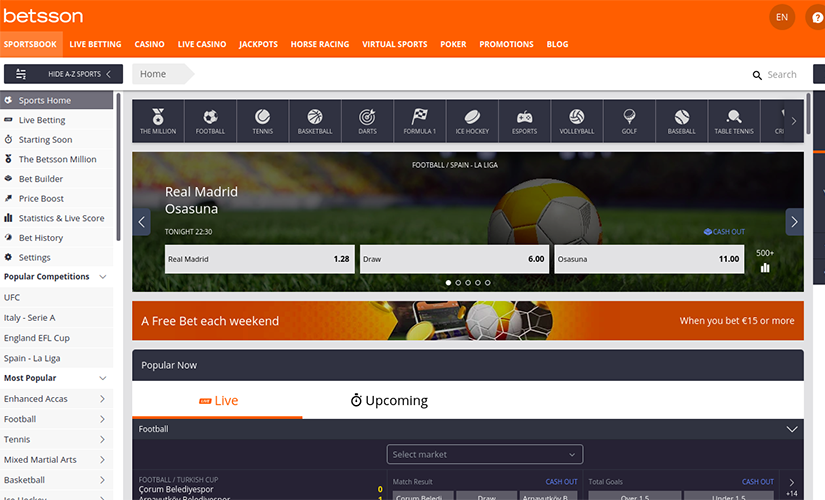The width and height of the screenshot is (825, 500).
Task: Open the help question mark icon
Action: 816,17
